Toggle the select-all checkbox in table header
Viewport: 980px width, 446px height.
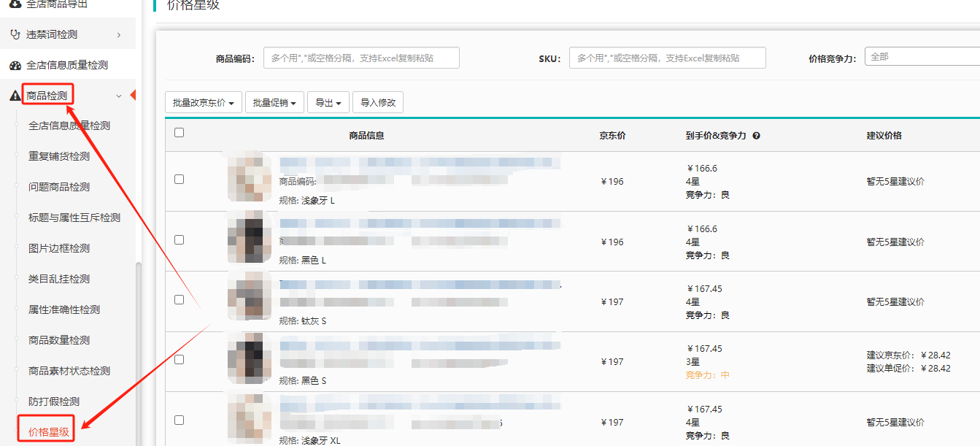[x=180, y=133]
